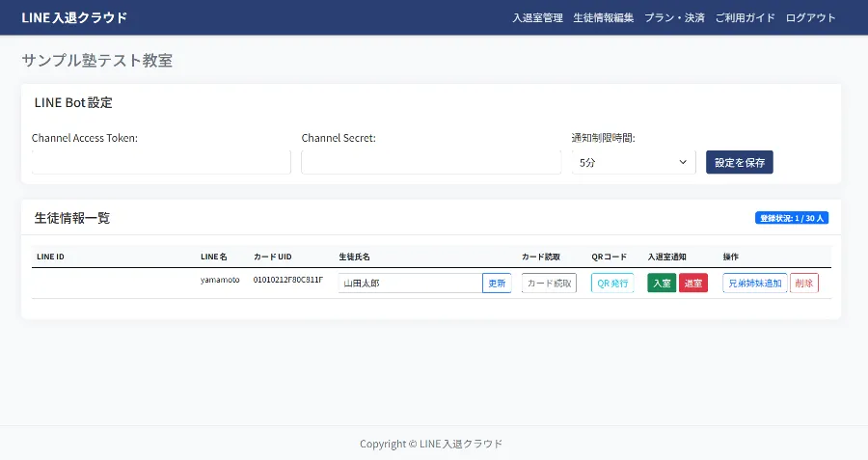868x460 pixels.
Task: Click the 生徒氏名 field containing 山田太郎
Action: tap(410, 284)
